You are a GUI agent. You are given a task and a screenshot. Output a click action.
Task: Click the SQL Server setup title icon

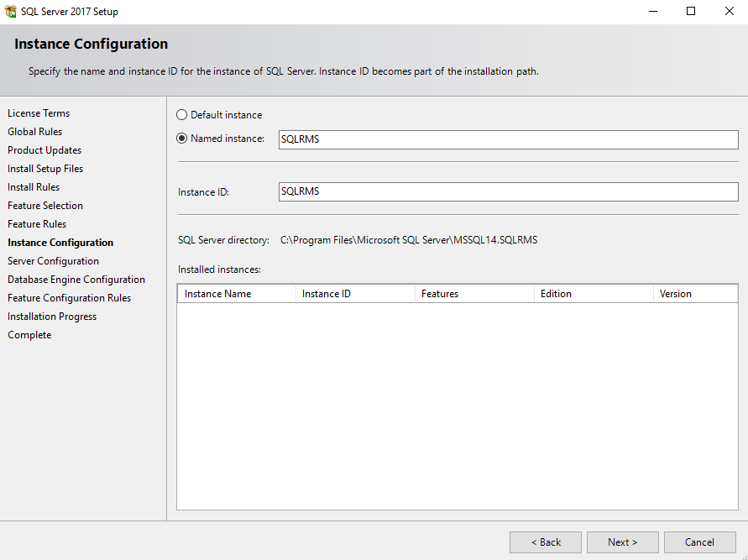[x=11, y=12]
